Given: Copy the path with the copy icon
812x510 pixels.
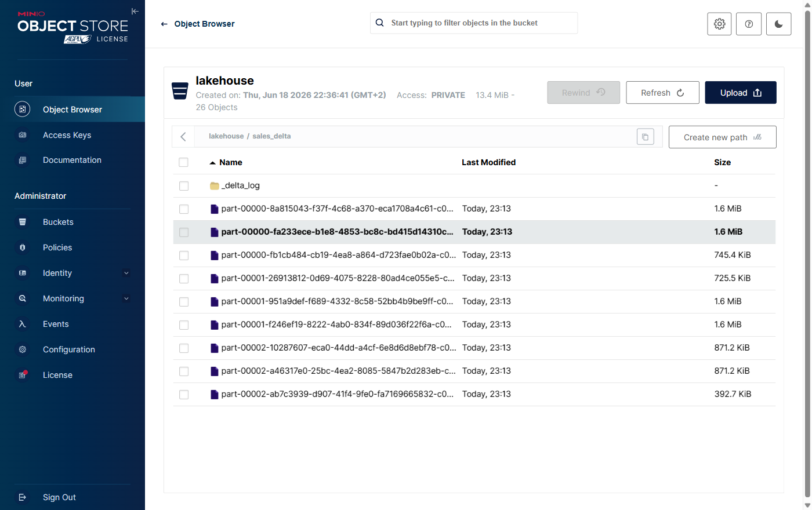Looking at the screenshot, I should (x=645, y=137).
